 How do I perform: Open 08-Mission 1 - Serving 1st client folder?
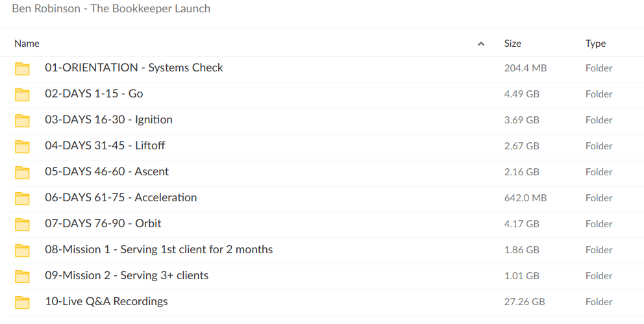coord(158,249)
